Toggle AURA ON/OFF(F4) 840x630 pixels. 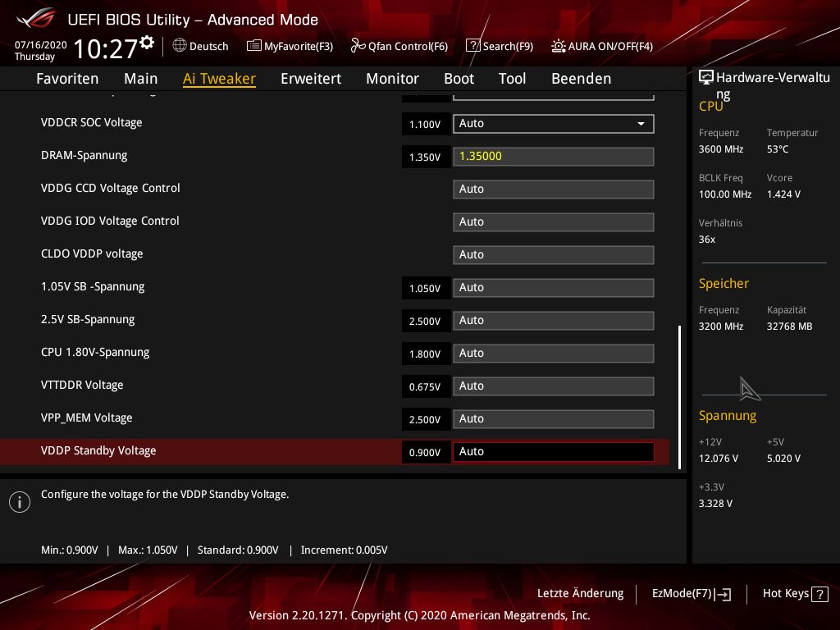point(602,46)
